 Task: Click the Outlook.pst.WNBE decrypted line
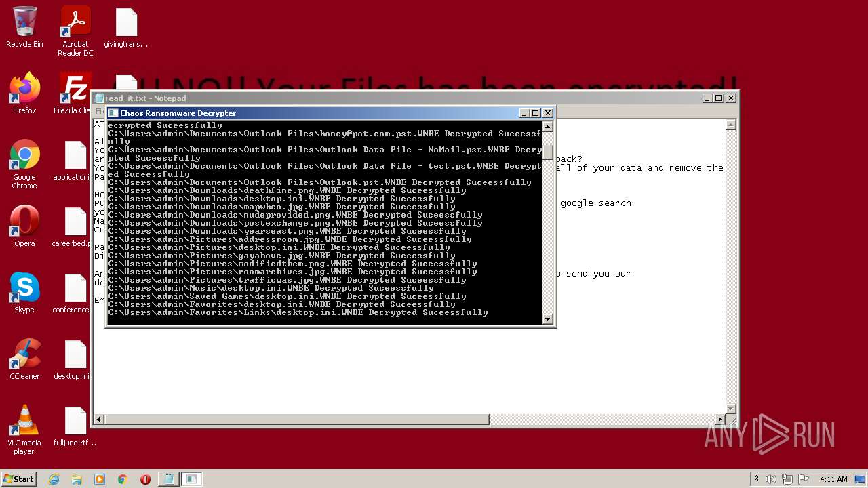tap(320, 182)
